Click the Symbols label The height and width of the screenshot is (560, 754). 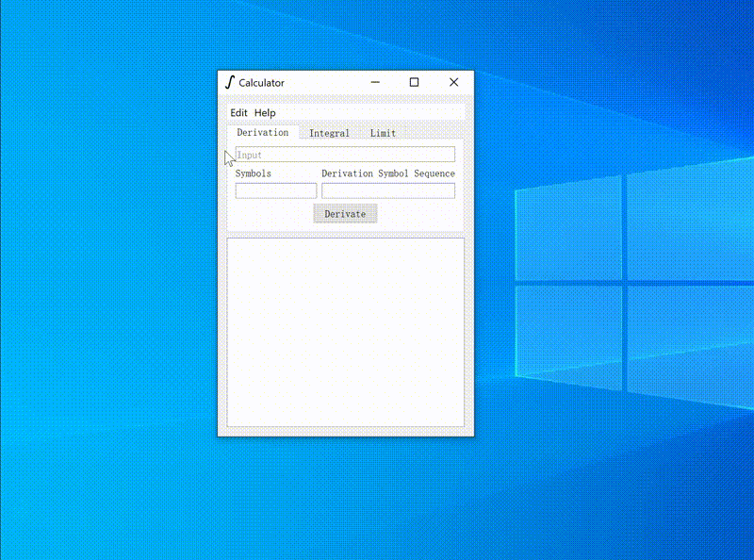tap(253, 173)
